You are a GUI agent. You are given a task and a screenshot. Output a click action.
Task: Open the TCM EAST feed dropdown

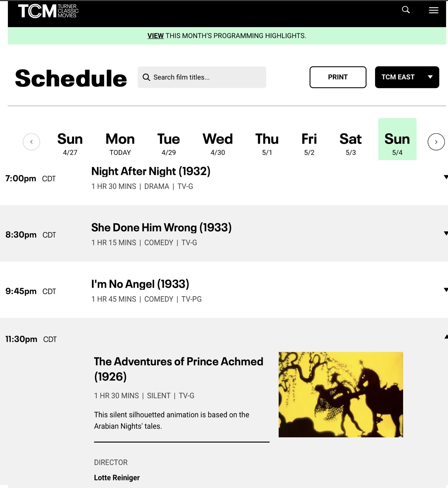(407, 77)
